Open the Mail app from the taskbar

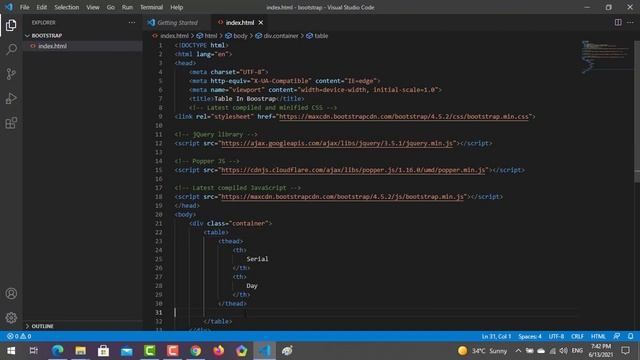point(127,351)
